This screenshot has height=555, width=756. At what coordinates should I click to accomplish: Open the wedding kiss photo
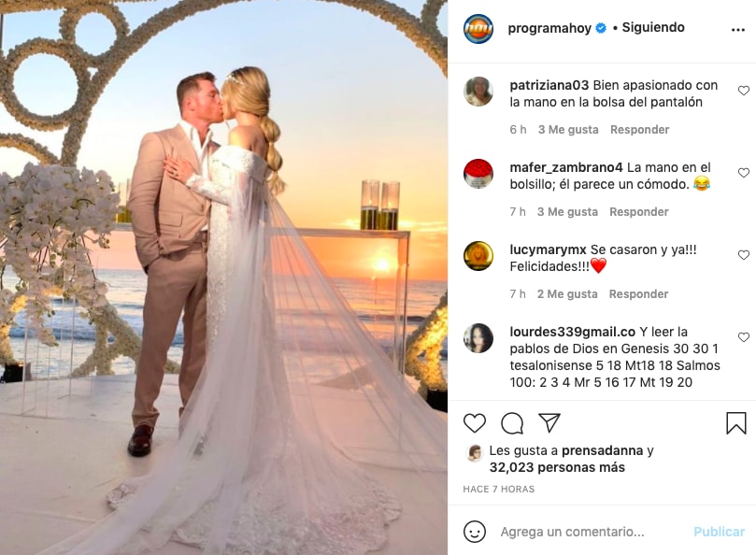(x=223, y=277)
